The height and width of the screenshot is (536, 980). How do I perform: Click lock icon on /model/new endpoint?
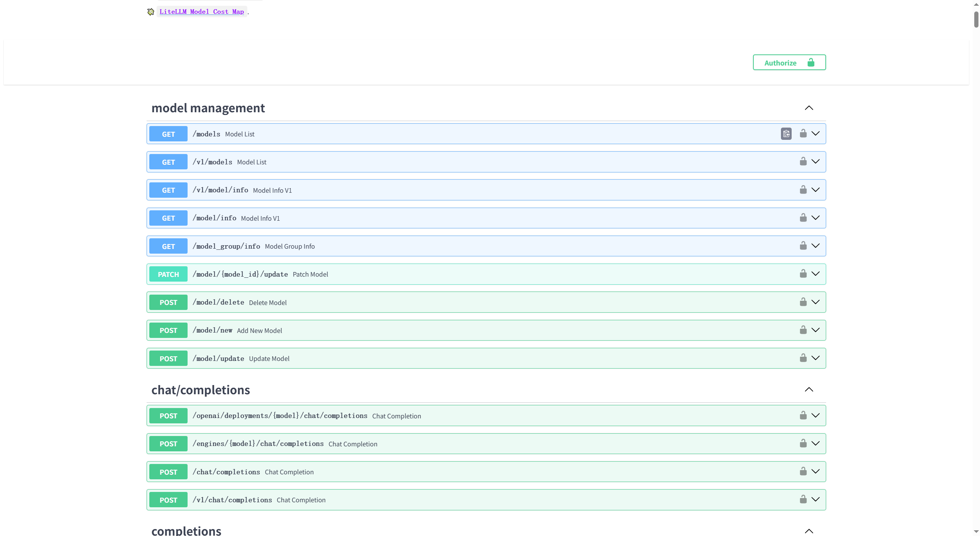[x=803, y=330]
